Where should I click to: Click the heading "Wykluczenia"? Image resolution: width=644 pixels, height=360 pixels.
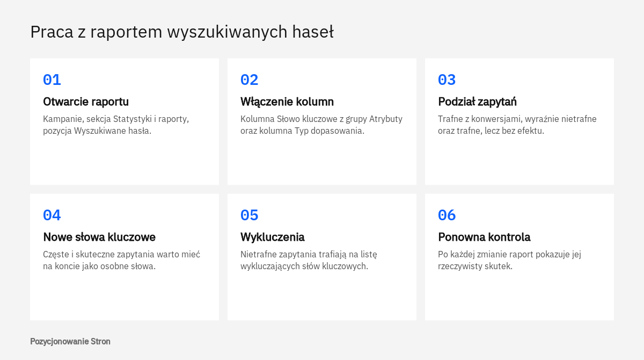(x=273, y=237)
